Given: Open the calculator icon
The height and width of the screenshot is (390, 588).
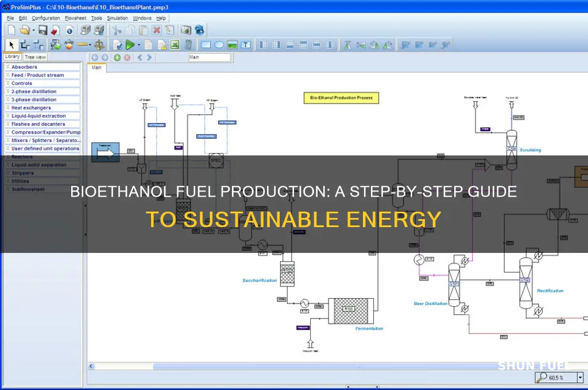Looking at the screenshot, I should pos(188,45).
